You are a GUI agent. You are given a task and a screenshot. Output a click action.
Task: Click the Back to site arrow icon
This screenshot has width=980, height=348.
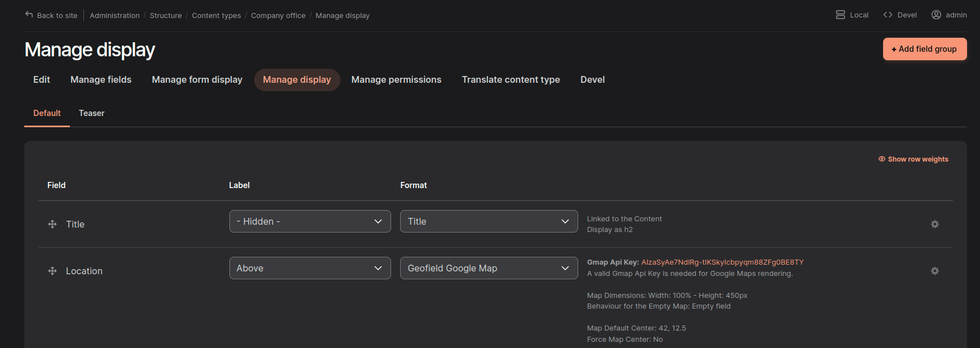click(x=29, y=15)
